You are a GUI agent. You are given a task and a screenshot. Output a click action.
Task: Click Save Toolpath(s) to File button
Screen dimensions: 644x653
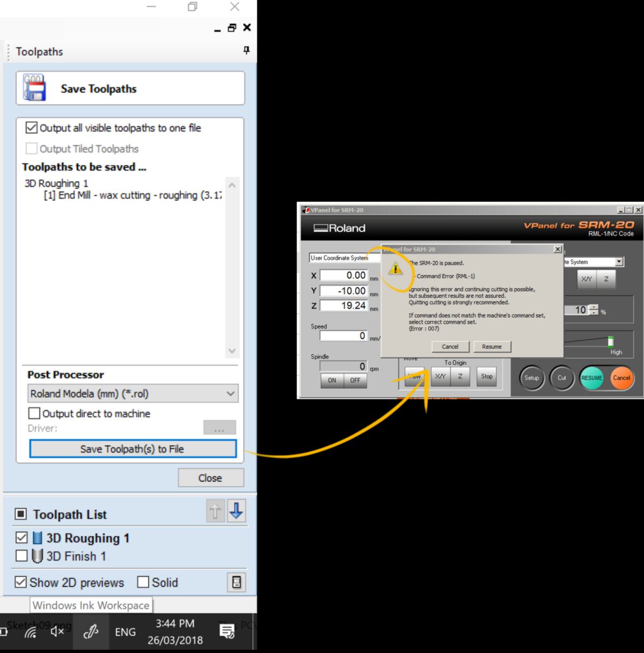point(133,449)
